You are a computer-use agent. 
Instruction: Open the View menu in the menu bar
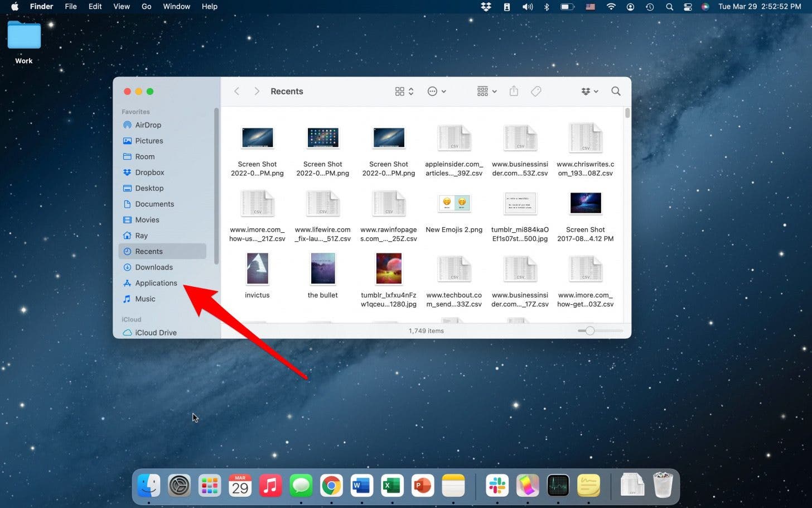pyautogui.click(x=122, y=7)
